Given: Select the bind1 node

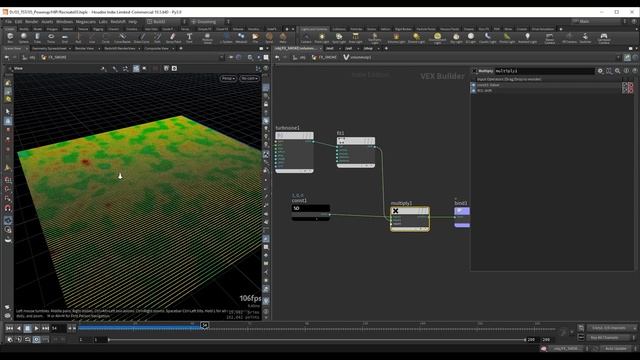Looking at the screenshot, I should (462, 217).
